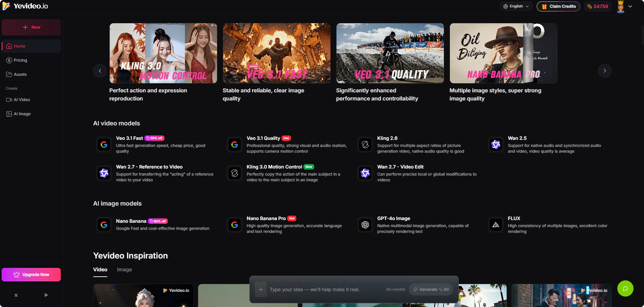
Task: Select the Veo 3.1 Quality model title
Action: pos(263,138)
